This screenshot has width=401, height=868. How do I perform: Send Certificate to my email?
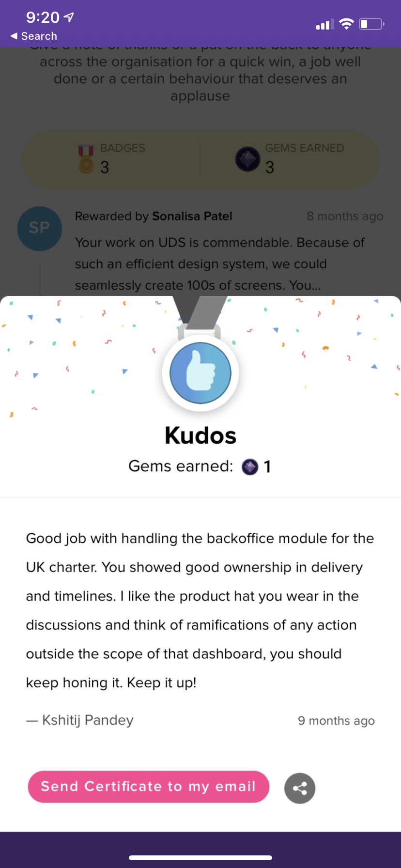tap(148, 787)
